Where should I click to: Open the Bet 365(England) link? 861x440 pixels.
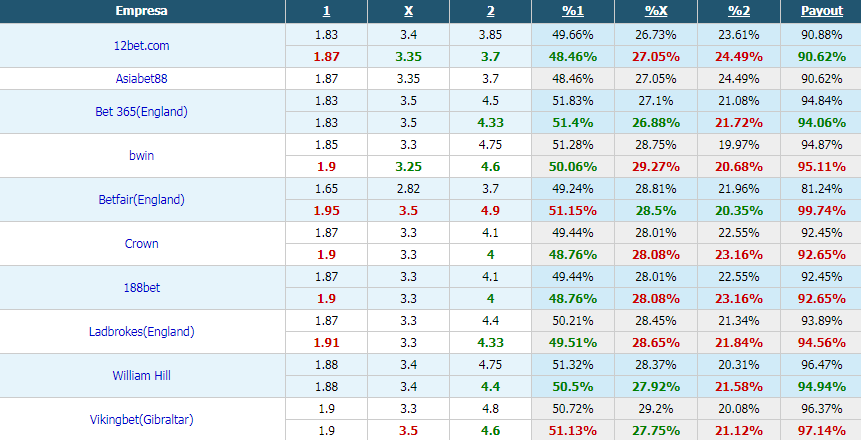[142, 112]
